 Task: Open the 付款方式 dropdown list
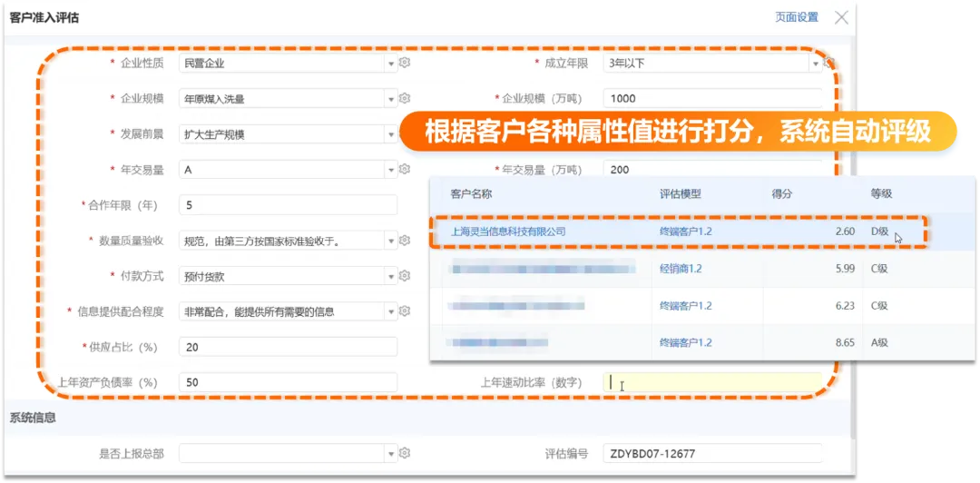[x=391, y=276]
